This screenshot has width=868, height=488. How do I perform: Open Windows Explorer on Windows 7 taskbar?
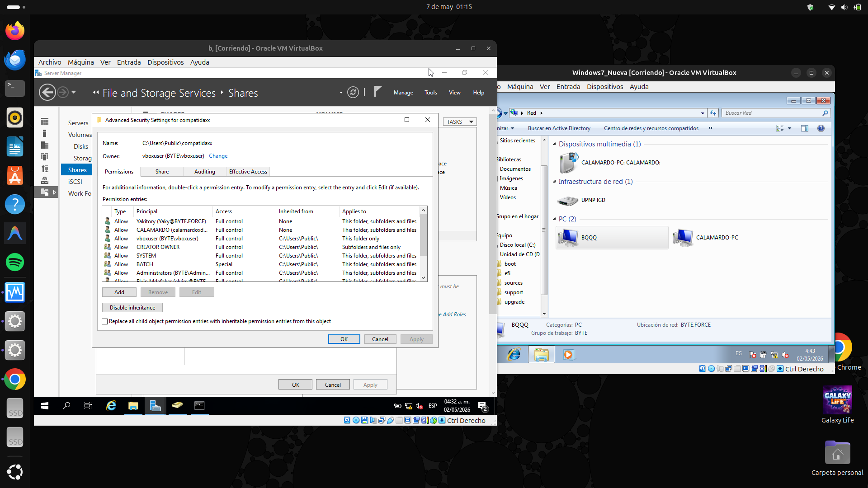click(x=542, y=355)
